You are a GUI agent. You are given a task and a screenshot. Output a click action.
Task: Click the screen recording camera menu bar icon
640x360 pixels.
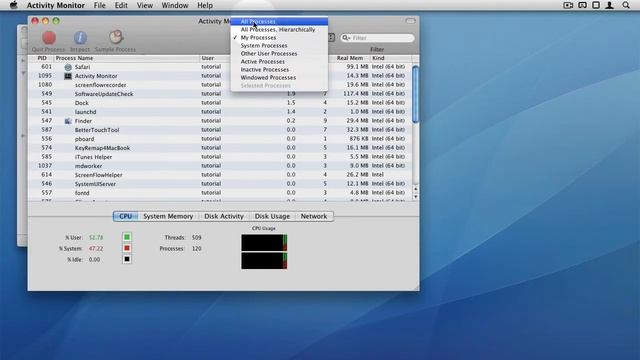click(568, 5)
